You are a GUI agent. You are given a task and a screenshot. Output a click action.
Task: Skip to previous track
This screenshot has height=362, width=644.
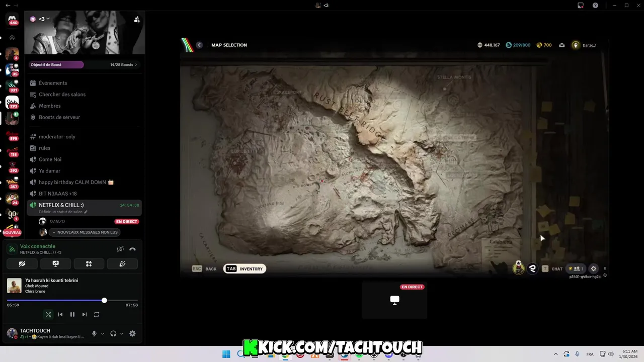point(60,314)
